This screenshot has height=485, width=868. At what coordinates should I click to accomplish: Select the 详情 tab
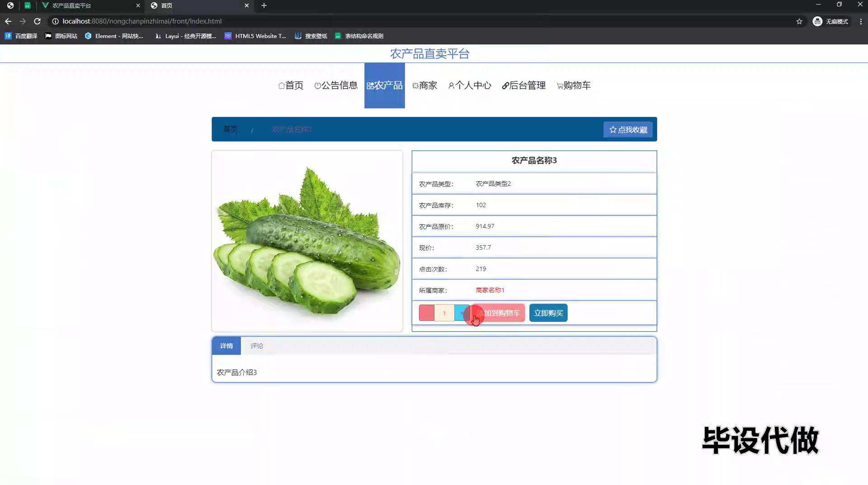[226, 346]
